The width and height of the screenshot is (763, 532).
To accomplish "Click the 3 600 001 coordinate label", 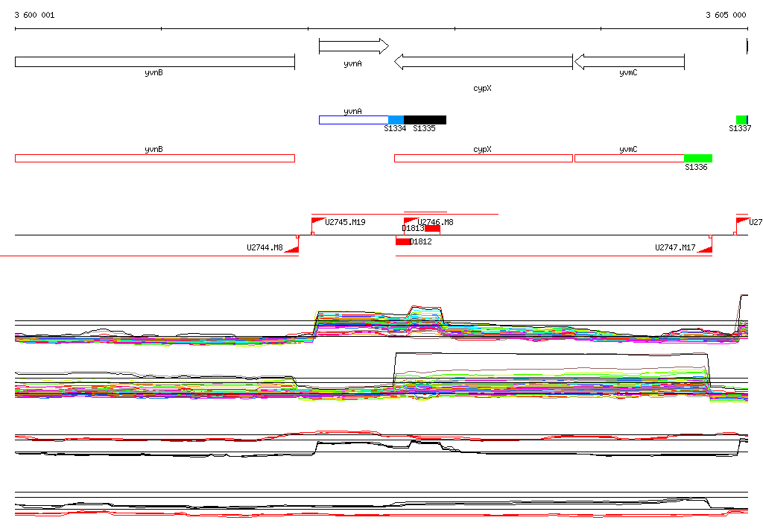I will click(x=34, y=15).
